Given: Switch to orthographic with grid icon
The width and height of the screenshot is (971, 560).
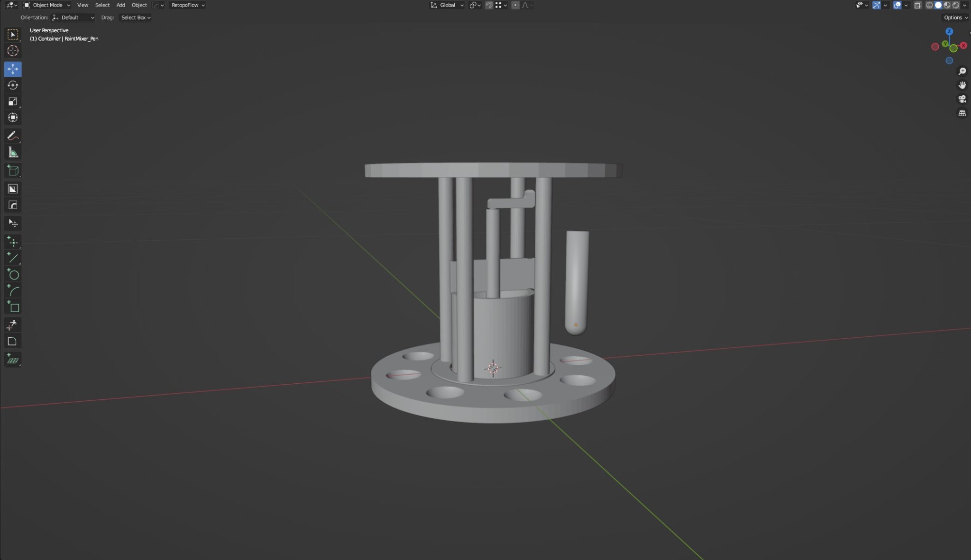Looking at the screenshot, I should 962,113.
